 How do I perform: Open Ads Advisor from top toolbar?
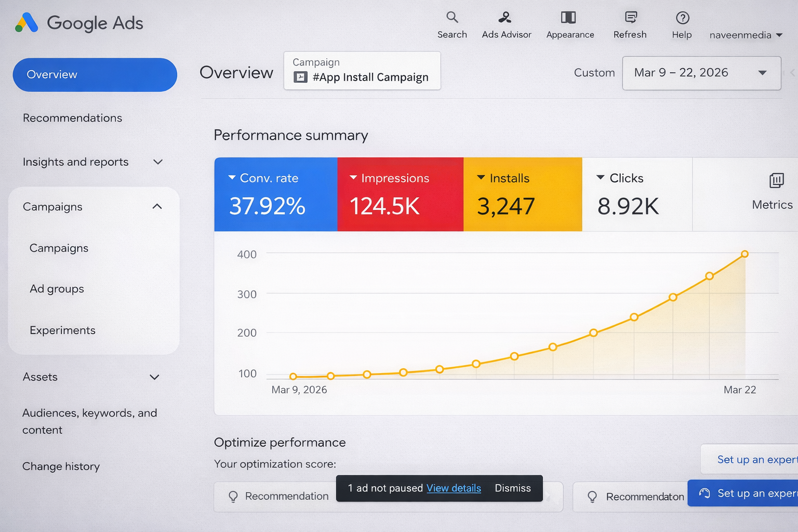point(505,18)
